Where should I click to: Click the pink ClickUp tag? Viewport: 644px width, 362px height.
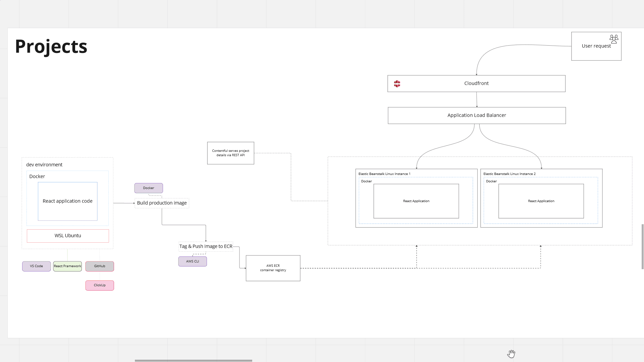(x=100, y=285)
